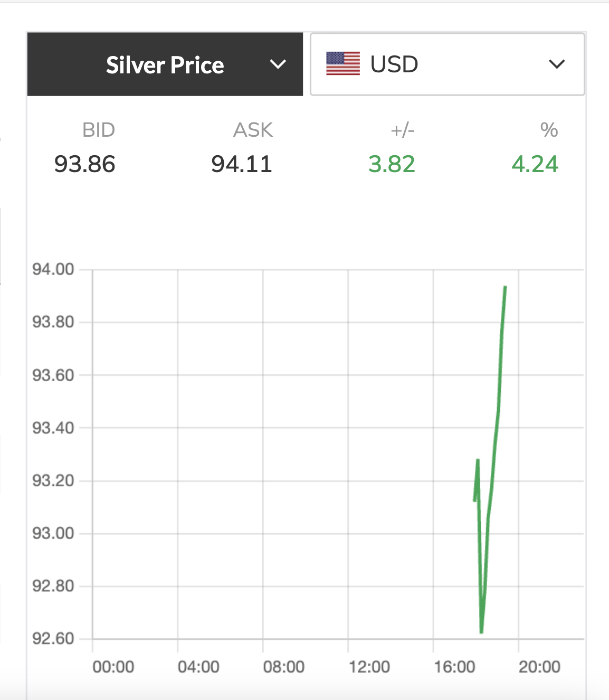Click the US flag icon

pyautogui.click(x=343, y=64)
